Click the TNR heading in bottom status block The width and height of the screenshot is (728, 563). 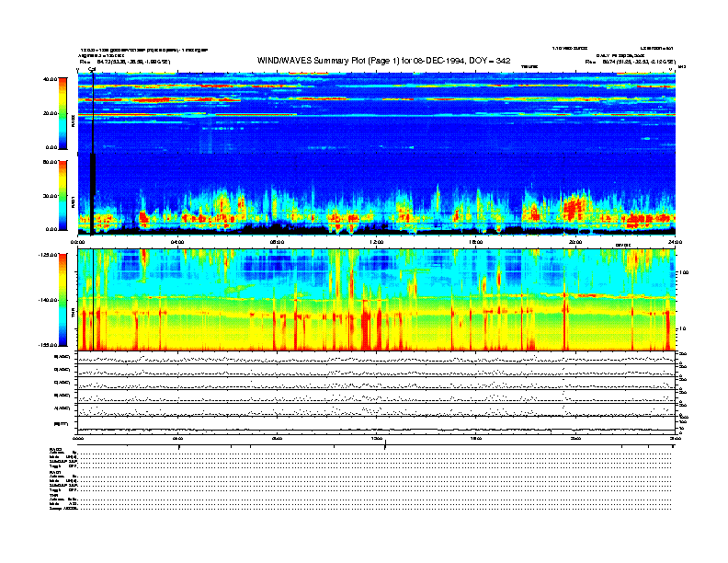coord(54,495)
